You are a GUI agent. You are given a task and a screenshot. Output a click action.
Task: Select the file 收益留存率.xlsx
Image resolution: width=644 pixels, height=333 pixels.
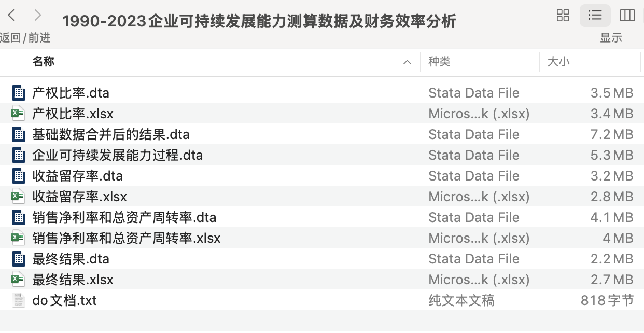80,197
